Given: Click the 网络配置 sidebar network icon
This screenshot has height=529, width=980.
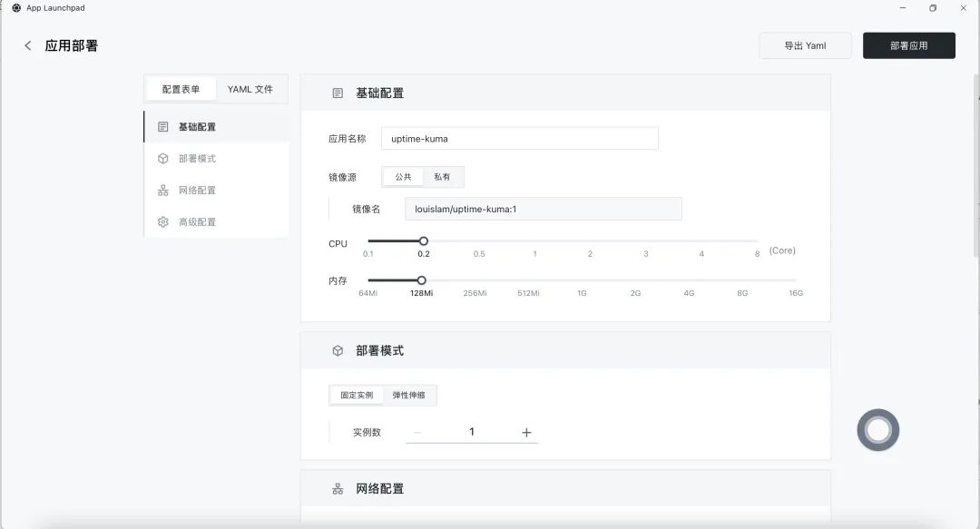Looking at the screenshot, I should (163, 190).
